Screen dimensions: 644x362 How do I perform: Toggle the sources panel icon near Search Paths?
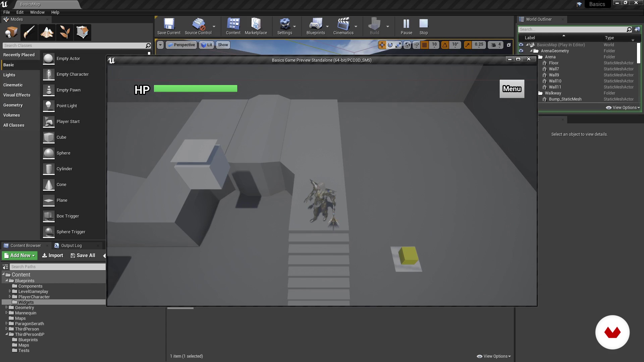[x=5, y=267]
